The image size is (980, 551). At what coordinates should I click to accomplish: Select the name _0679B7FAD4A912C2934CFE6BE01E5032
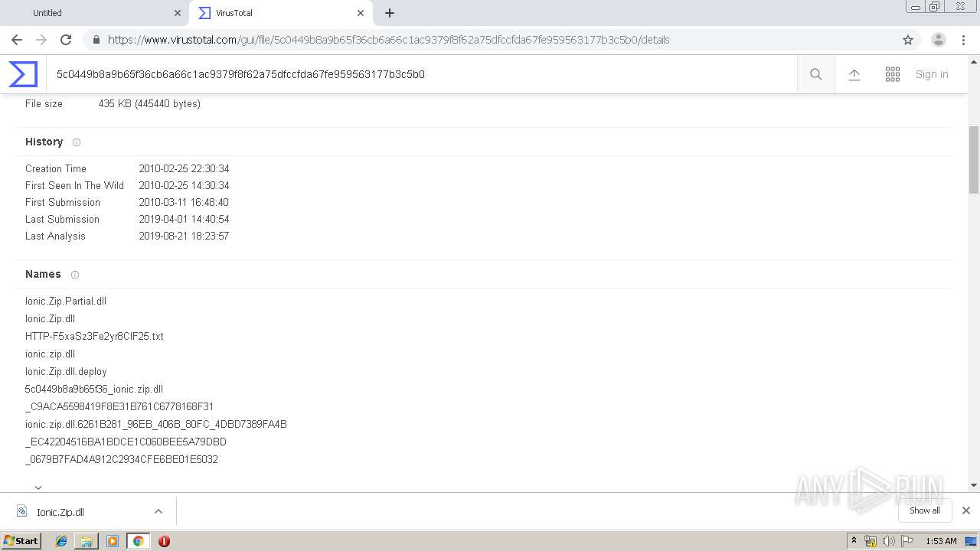[x=122, y=460]
